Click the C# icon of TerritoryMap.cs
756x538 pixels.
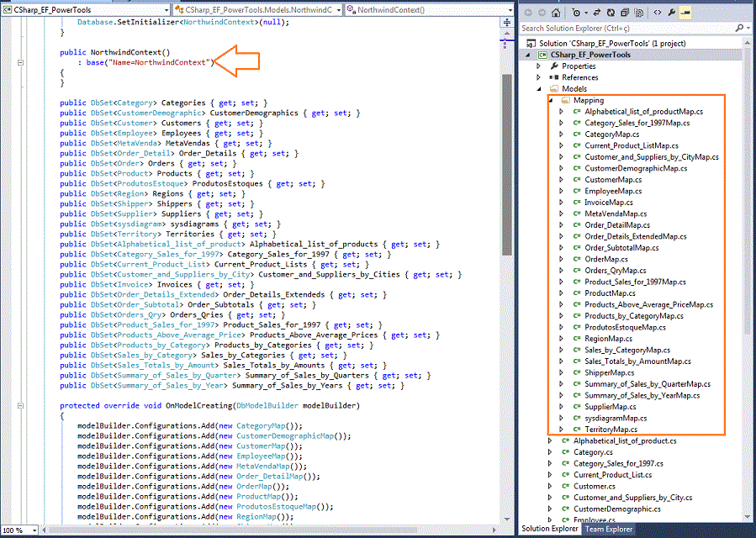pos(577,429)
